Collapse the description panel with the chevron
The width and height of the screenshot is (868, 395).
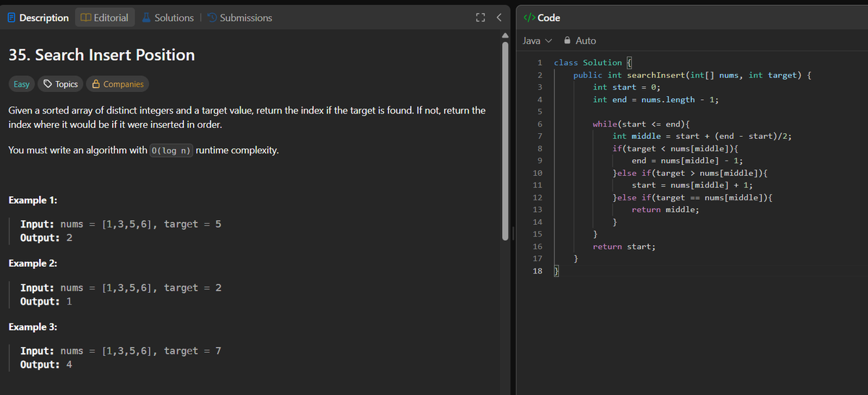pos(498,17)
